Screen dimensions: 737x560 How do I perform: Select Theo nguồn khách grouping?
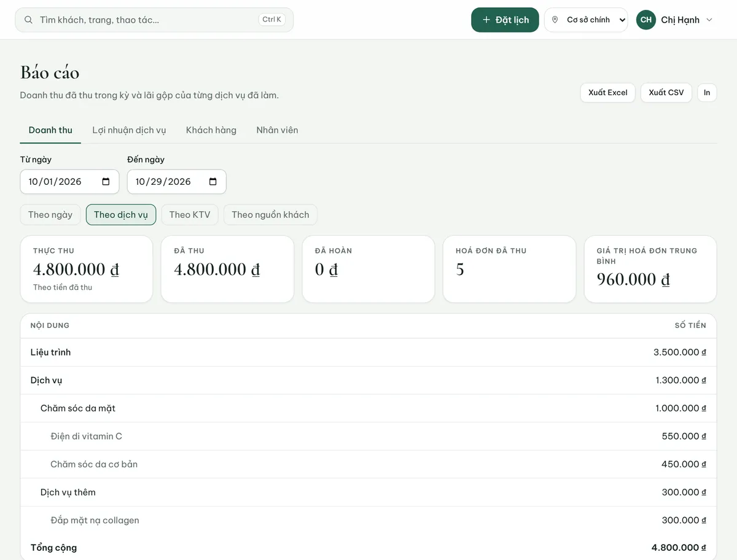click(270, 214)
